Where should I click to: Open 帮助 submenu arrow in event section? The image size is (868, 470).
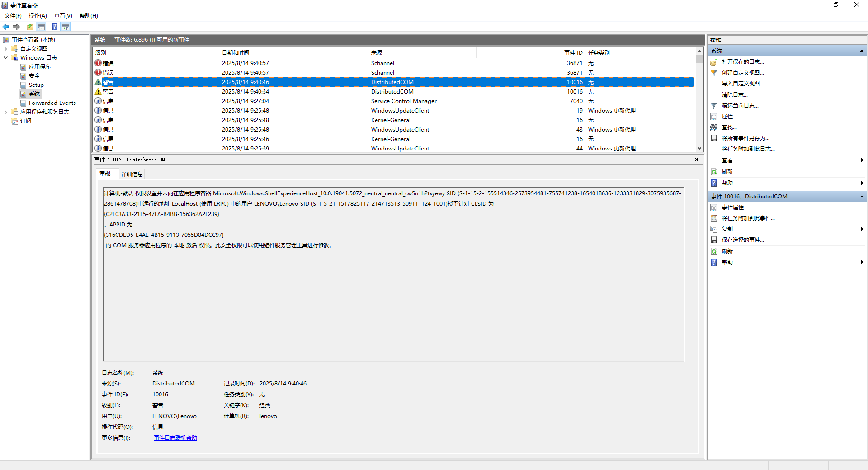(x=862, y=263)
